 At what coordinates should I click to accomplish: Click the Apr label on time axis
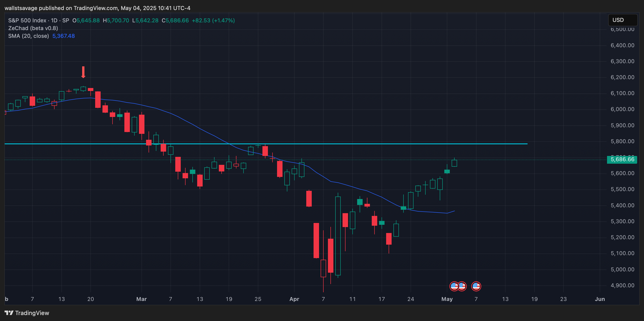(x=294, y=299)
